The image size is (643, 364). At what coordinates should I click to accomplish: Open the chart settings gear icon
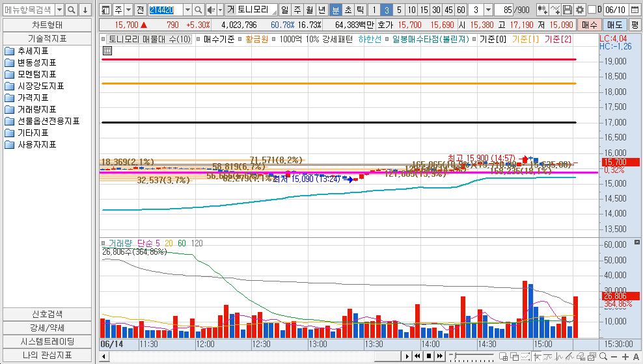579,10
